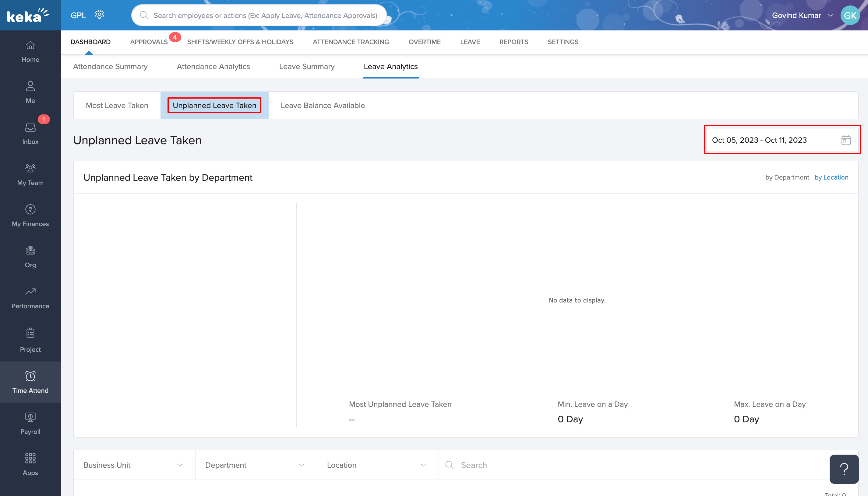Image resolution: width=868 pixels, height=496 pixels.
Task: Click the settings gear next to GPL
Action: pyautogui.click(x=99, y=15)
